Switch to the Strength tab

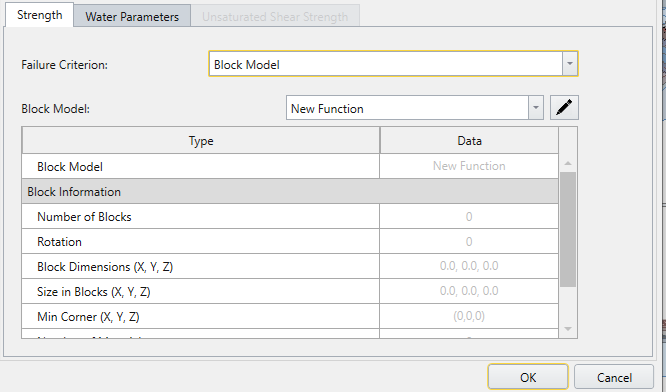40,15
